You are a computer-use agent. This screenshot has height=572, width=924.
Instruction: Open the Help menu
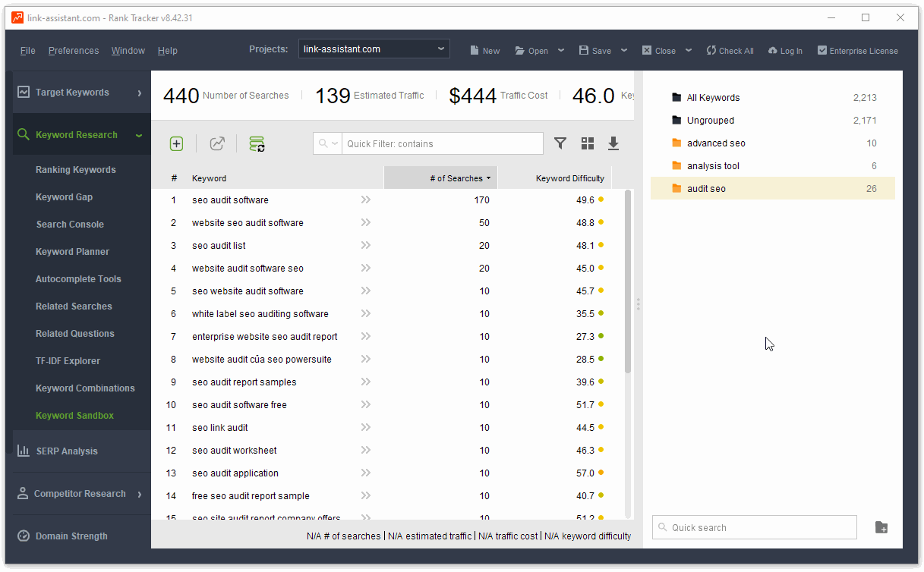(168, 51)
